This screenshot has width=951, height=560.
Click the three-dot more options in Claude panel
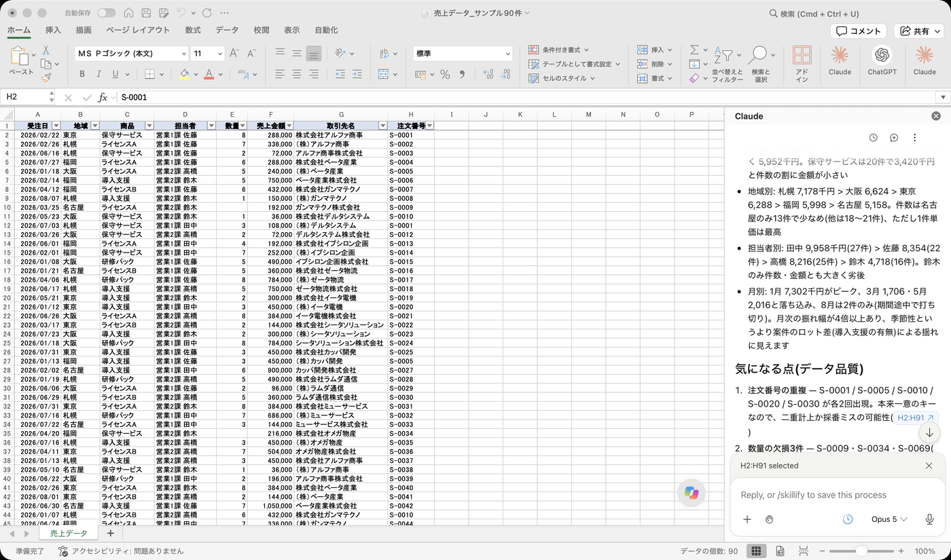[914, 138]
